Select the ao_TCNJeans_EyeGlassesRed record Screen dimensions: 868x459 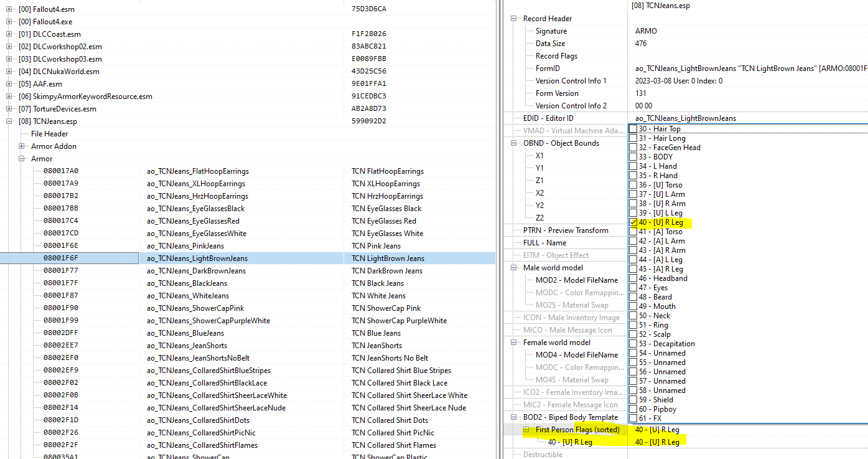point(193,221)
